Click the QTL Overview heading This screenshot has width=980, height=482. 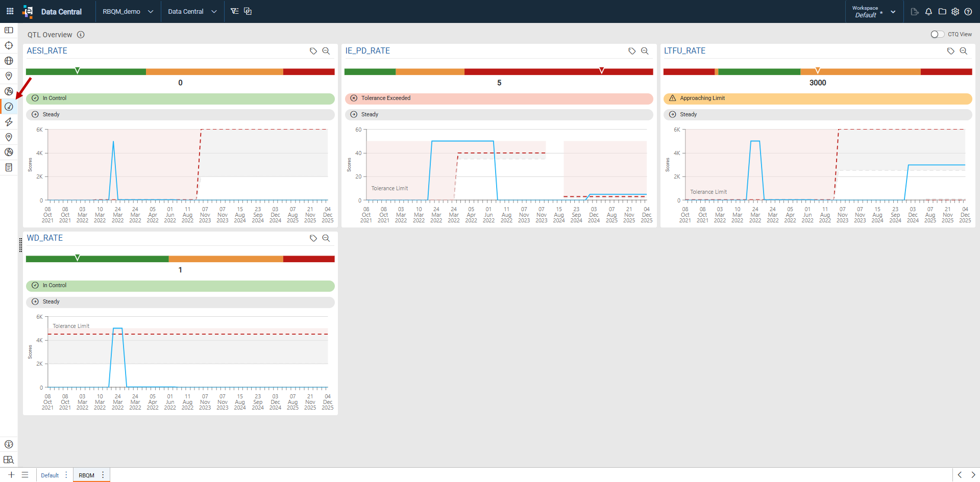click(50, 35)
